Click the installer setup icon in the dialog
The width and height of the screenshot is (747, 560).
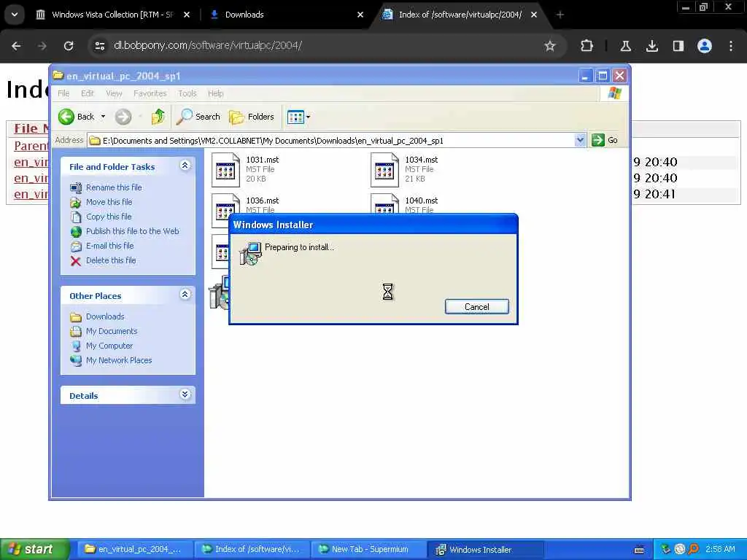pyautogui.click(x=250, y=253)
